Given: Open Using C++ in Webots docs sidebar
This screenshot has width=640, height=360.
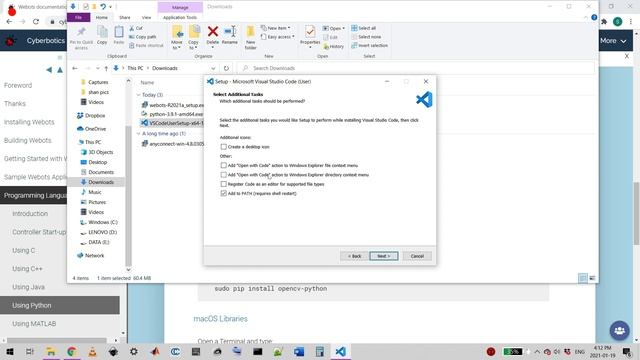Looking at the screenshot, I should coord(27,269).
